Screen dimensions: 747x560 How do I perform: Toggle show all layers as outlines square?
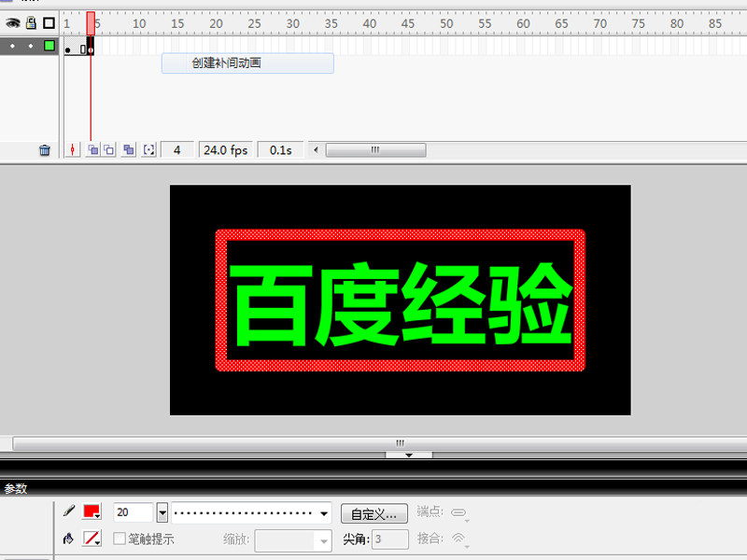49,22
